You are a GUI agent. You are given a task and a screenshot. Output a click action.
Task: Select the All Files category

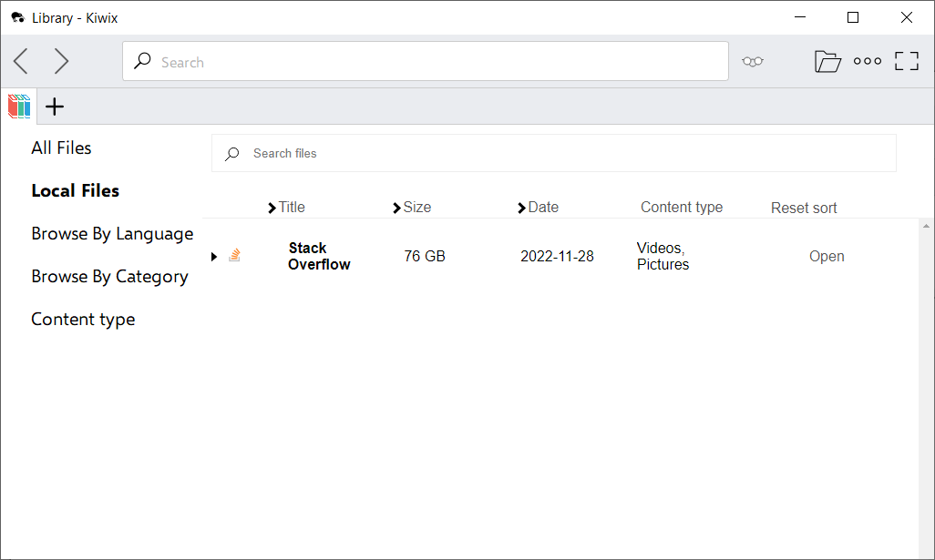pyautogui.click(x=61, y=148)
